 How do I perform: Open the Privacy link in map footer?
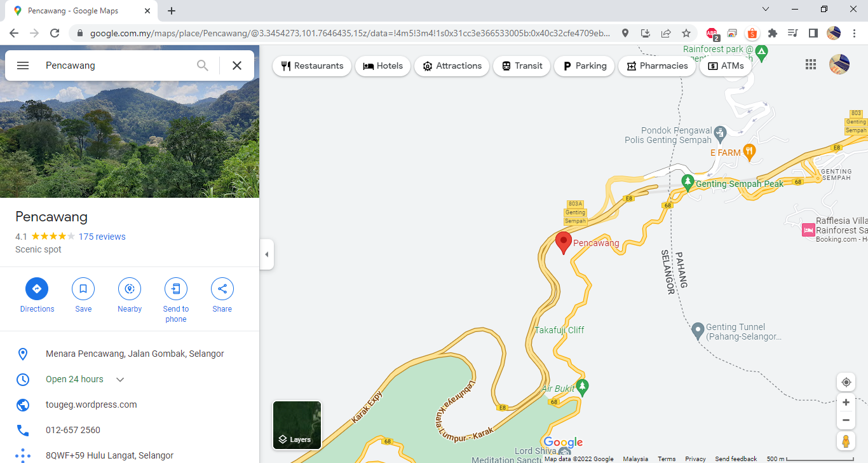pyautogui.click(x=695, y=459)
